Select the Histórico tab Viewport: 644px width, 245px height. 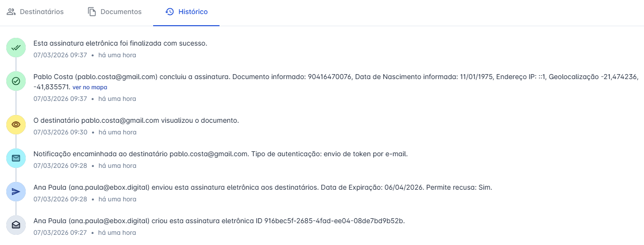(x=192, y=12)
